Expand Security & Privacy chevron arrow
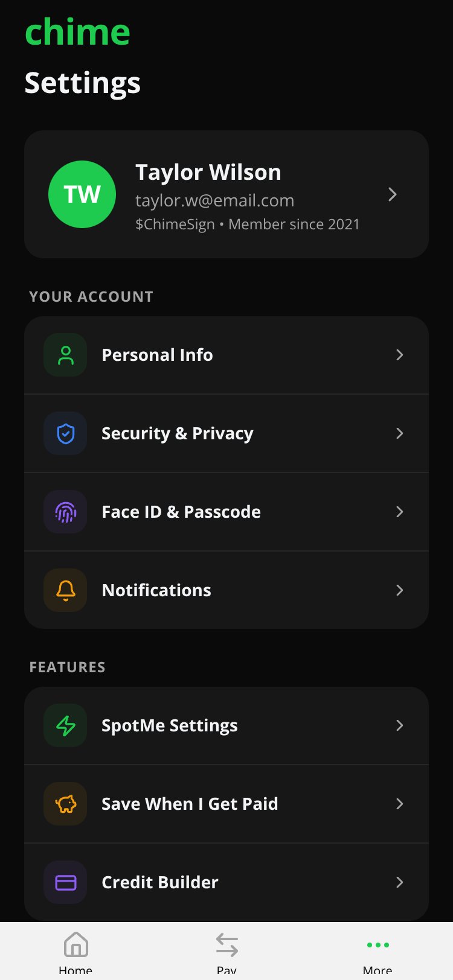Viewport: 453px width, 980px height. [399, 433]
